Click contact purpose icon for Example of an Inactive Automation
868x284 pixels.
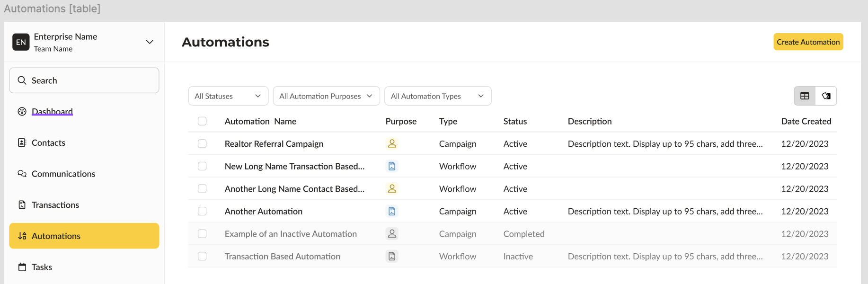tap(392, 233)
